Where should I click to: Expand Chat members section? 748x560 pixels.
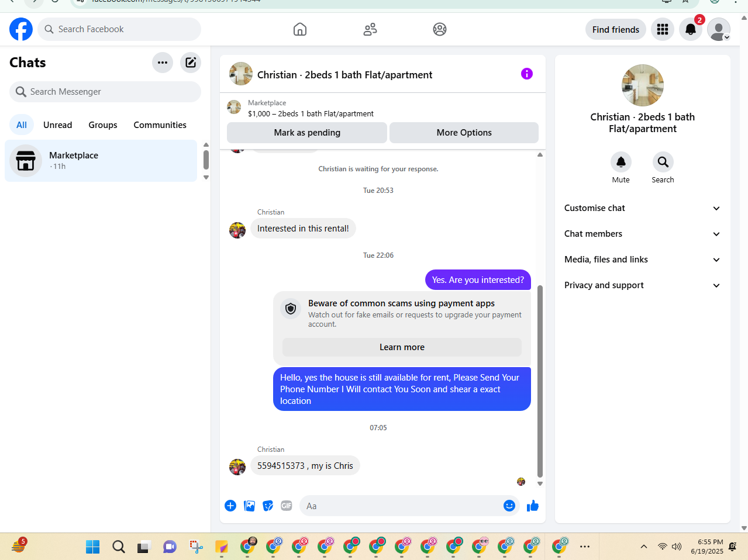click(x=643, y=234)
